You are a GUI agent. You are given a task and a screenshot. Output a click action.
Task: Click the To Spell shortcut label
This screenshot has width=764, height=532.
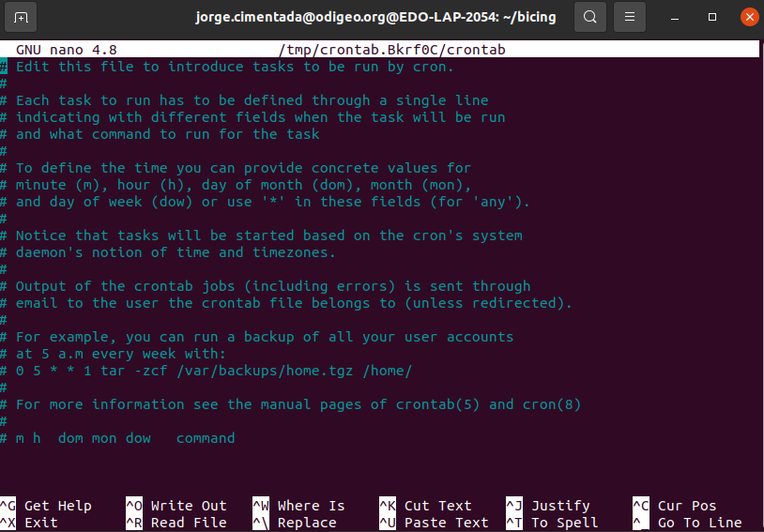pyautogui.click(x=564, y=523)
